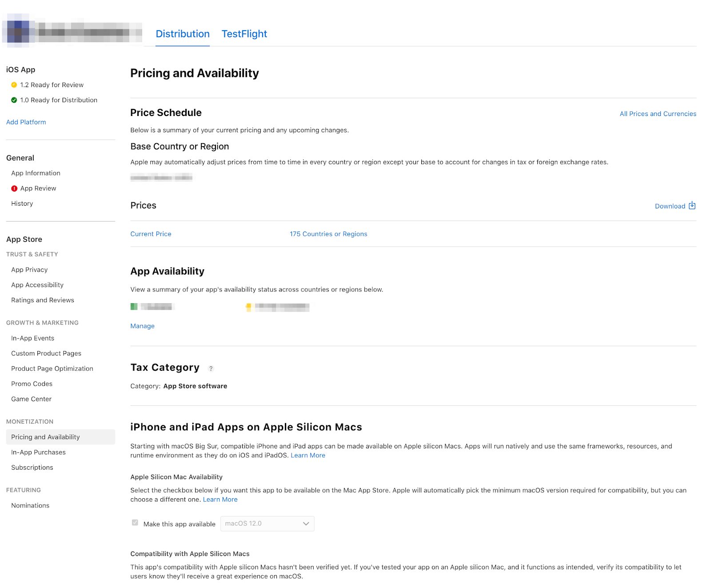Click the green checkmark beside 1.0 Ready for Distribution
The width and height of the screenshot is (711, 588).
(x=14, y=100)
